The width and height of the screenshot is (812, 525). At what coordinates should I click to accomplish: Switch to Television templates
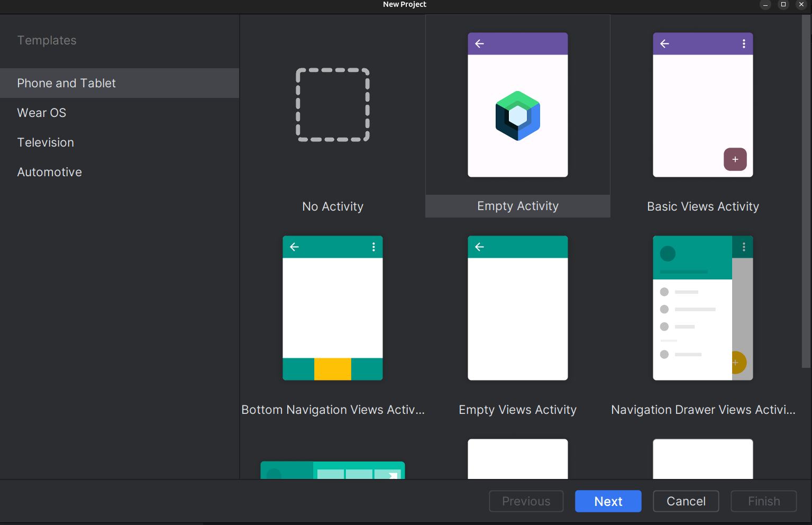click(120, 142)
